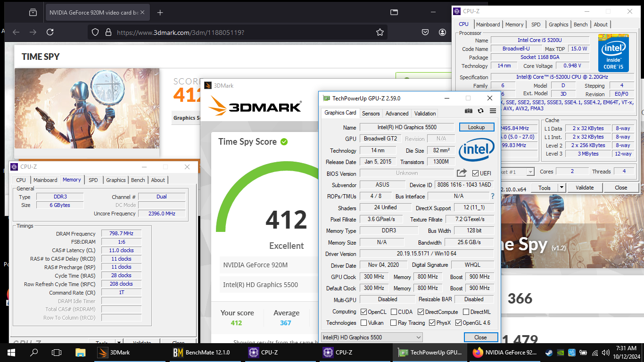The image size is (644, 362).
Task: Open the Firefox Pocket save icon
Action: tap(425, 32)
